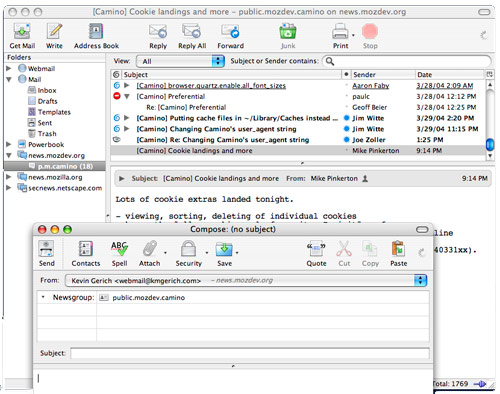
Task: Toggle read status on Jim Witte cache files message
Action: pos(347,118)
